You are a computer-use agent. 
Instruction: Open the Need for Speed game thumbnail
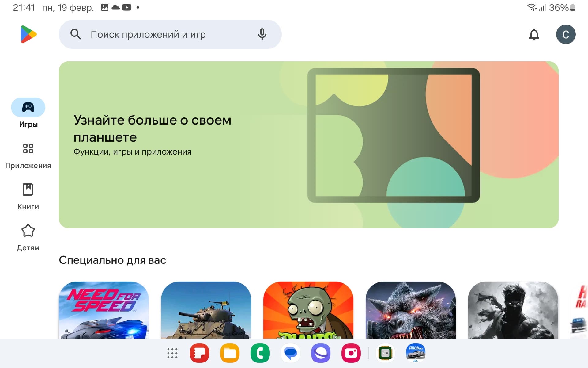point(104,310)
